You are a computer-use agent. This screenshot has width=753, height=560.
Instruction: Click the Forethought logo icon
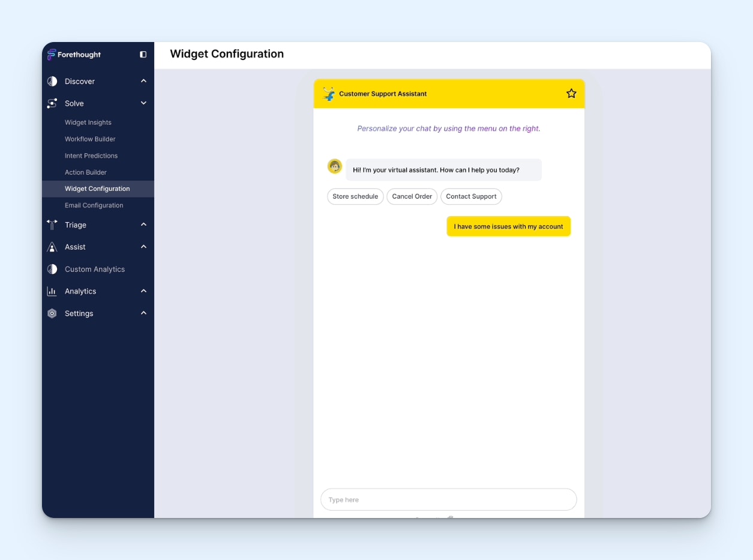coord(52,55)
